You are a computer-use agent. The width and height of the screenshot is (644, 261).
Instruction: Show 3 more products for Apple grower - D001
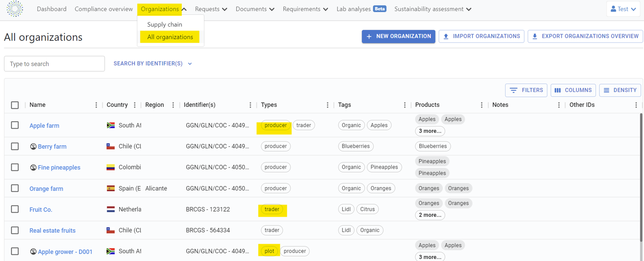[x=430, y=257]
